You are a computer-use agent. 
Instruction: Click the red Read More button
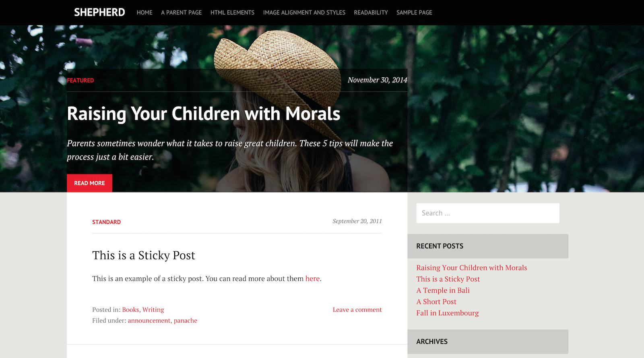(x=89, y=183)
